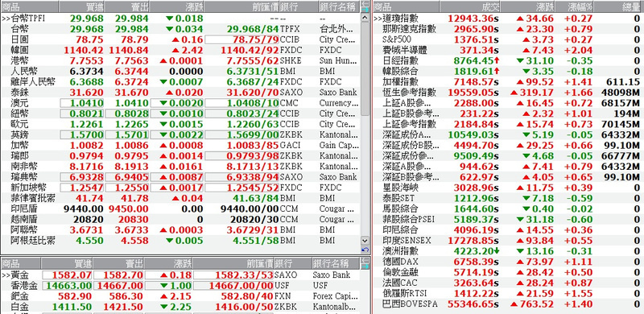This screenshot has height=314, width=644.
Task: Select the 瑞典幣 currency row
Action: pyautogui.click(x=180, y=177)
